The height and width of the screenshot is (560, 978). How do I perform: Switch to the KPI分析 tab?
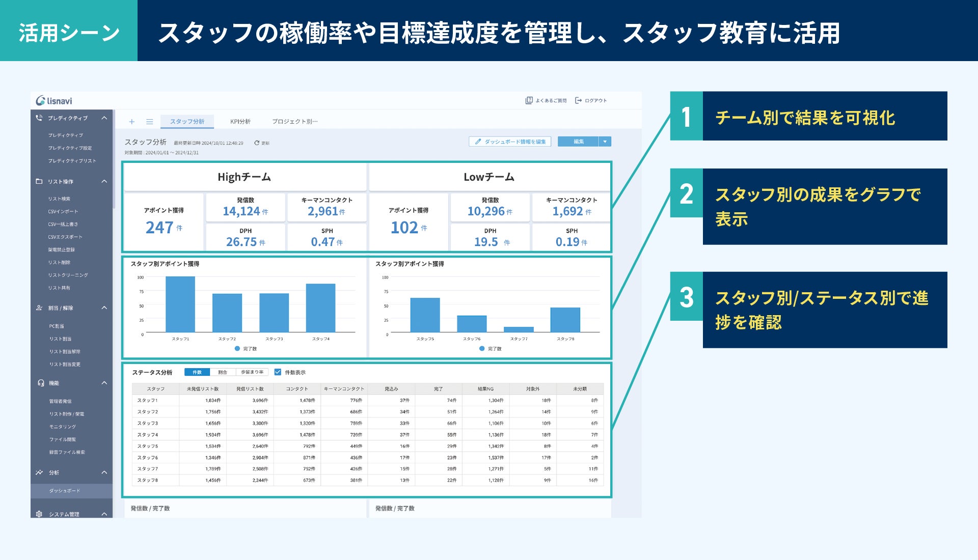click(x=240, y=122)
